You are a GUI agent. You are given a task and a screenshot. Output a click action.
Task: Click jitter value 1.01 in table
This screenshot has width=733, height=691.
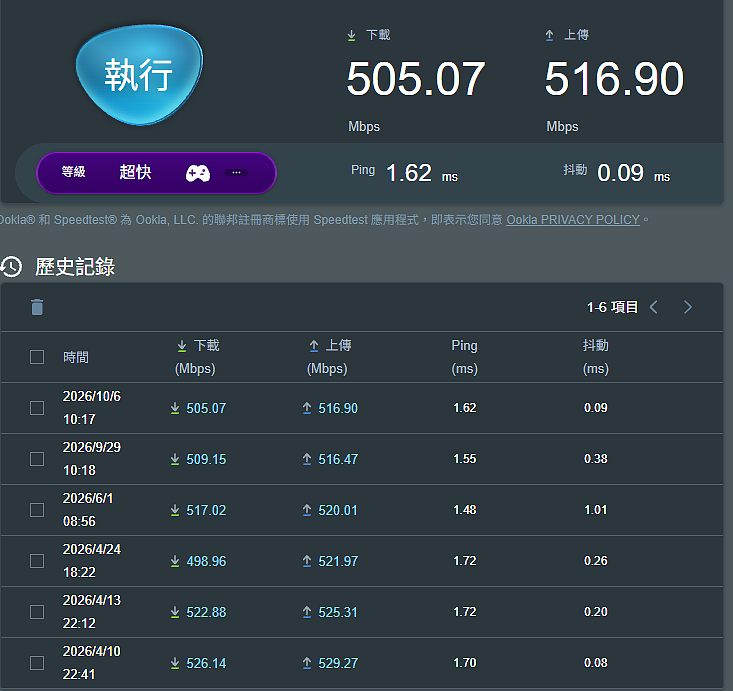[x=596, y=510]
